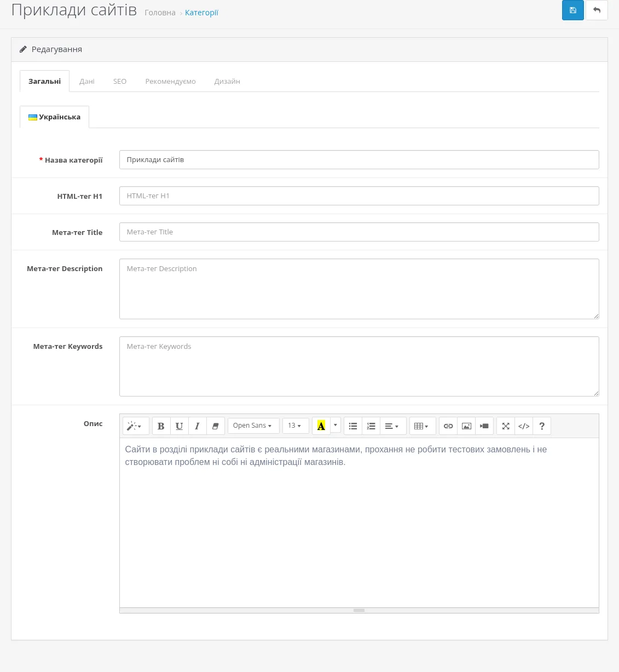Follow the Головна breadcrumb link

160,13
